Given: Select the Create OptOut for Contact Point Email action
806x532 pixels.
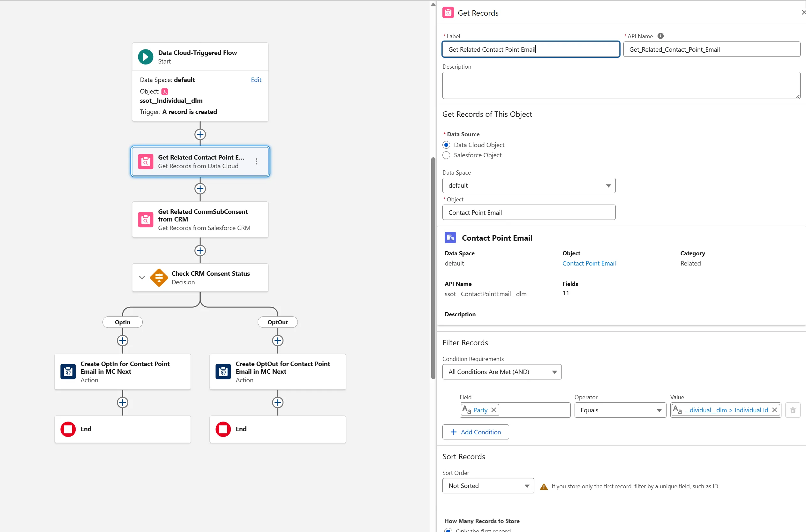Looking at the screenshot, I should coord(278,372).
